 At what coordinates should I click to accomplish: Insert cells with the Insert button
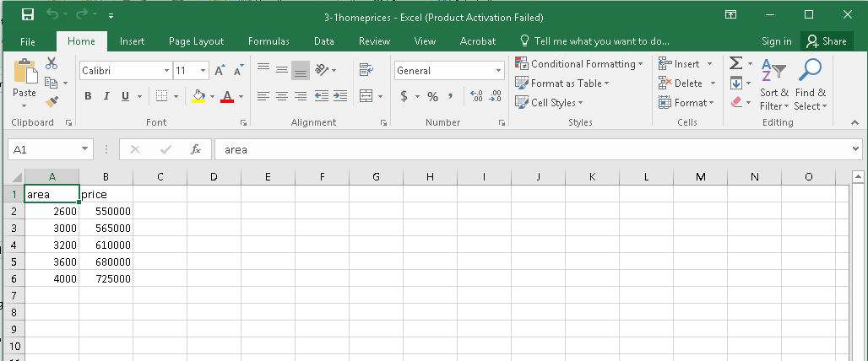680,63
